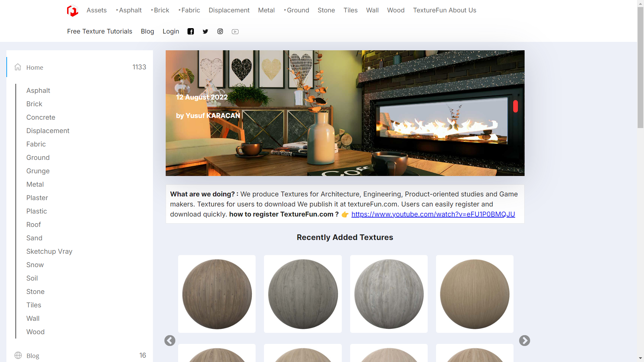Open the YouTube registration tutorial link
The height and width of the screenshot is (362, 644).
point(433,214)
